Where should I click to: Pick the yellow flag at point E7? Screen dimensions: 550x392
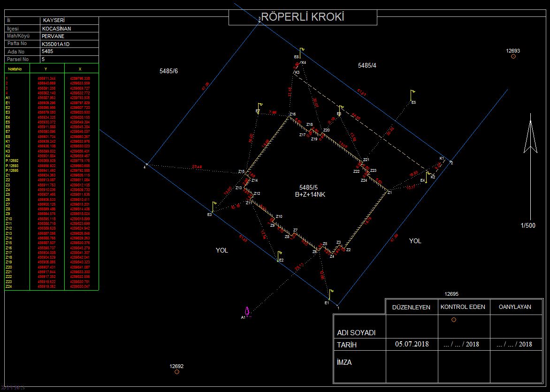click(x=260, y=108)
